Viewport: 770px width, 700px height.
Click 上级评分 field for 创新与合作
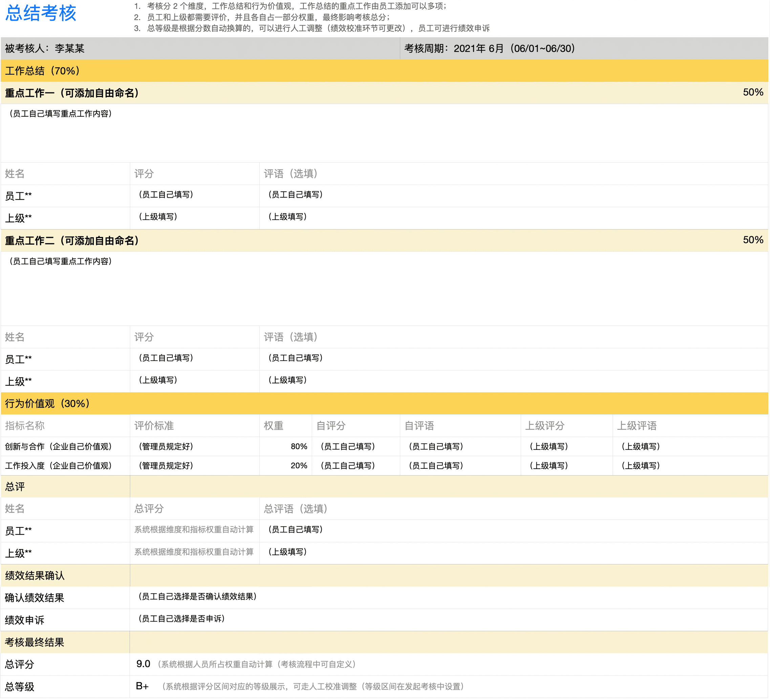coord(567,446)
